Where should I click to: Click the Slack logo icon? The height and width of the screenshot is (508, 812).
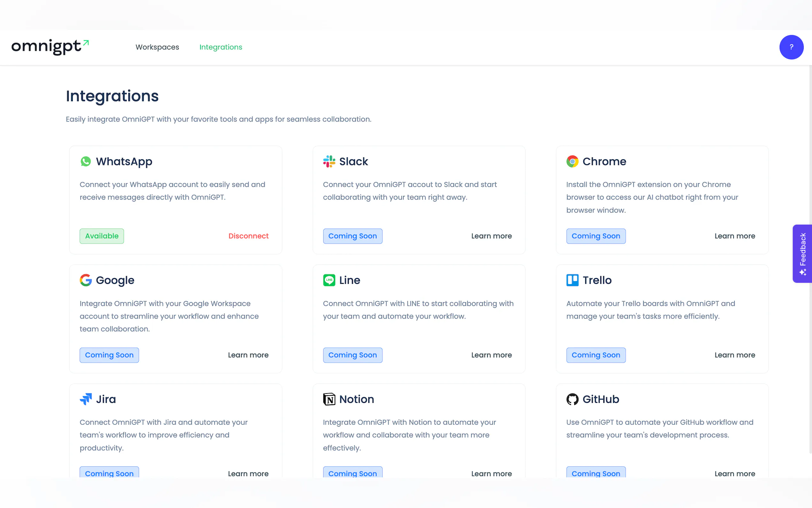click(x=329, y=162)
